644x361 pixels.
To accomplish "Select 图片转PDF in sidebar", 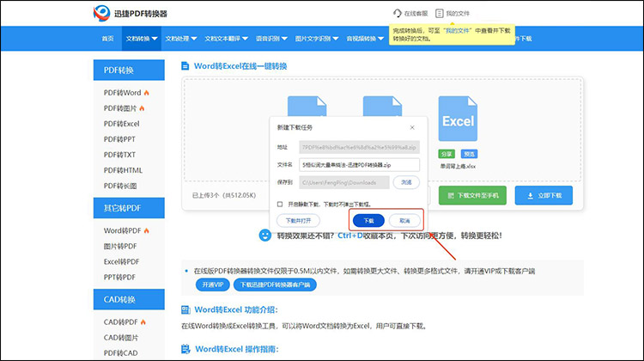I will click(x=120, y=247).
